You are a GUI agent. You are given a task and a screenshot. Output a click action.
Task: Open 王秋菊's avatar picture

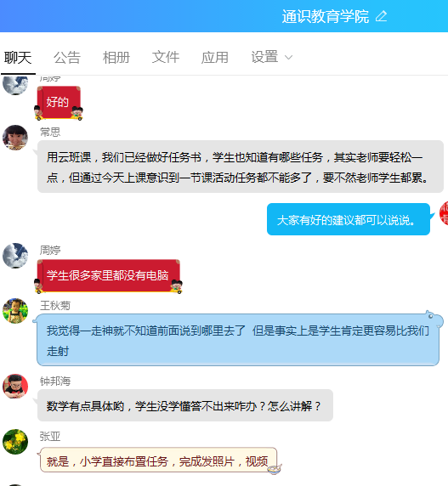click(15, 311)
